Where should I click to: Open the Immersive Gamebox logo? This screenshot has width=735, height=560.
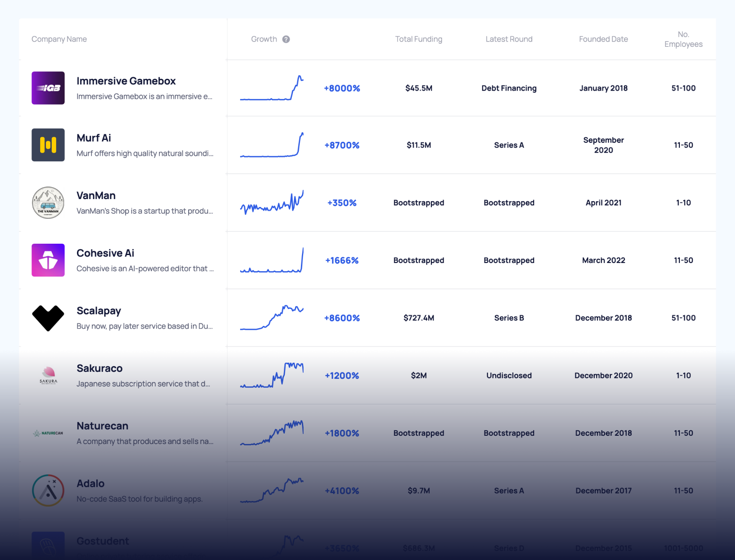pos(48,88)
